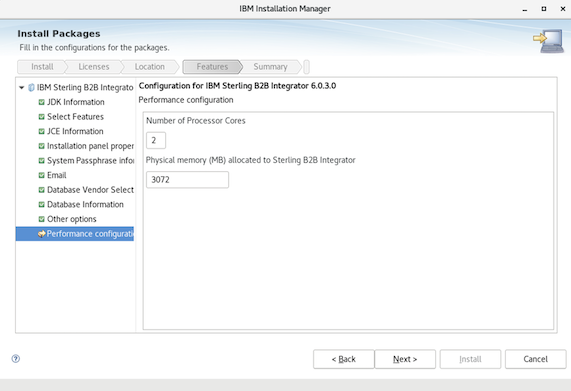This screenshot has height=391, width=571.
Task: Click the Install wizard step tab
Action: 42,67
